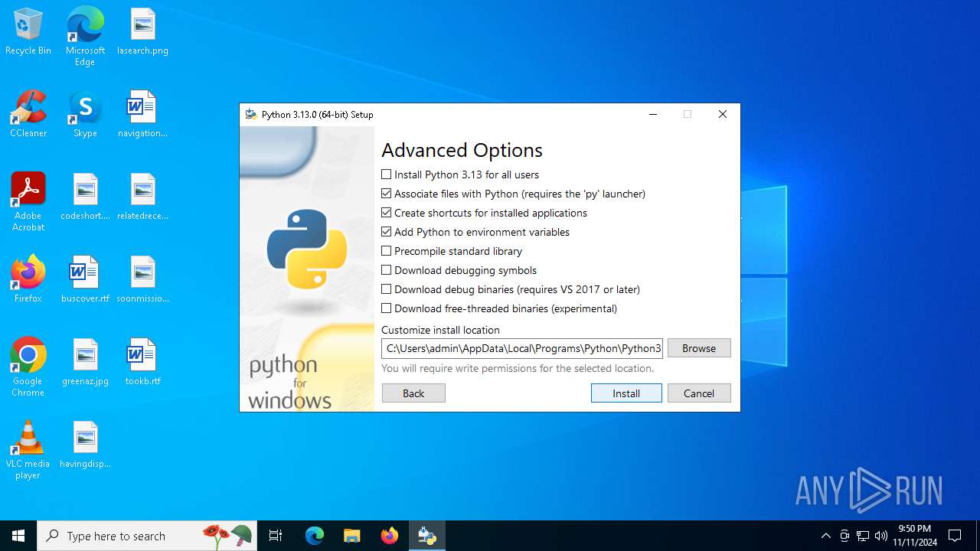Screen dimensions: 980x551
Task: Launch Firefox from the taskbar
Action: coord(389,536)
